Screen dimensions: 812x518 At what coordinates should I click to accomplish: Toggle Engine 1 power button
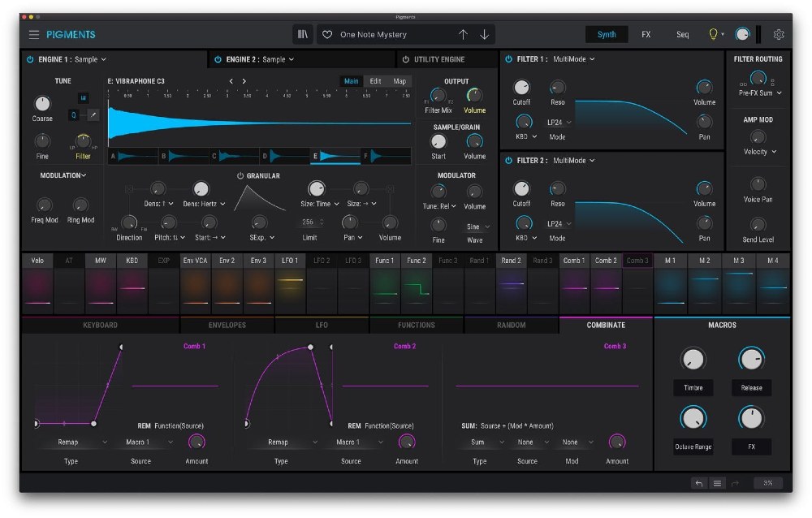30,59
